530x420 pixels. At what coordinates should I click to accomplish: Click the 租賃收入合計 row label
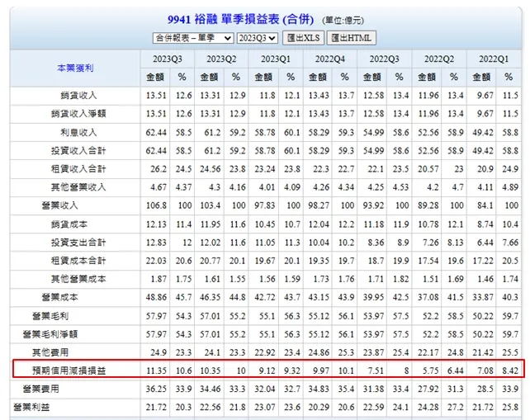click(78, 169)
